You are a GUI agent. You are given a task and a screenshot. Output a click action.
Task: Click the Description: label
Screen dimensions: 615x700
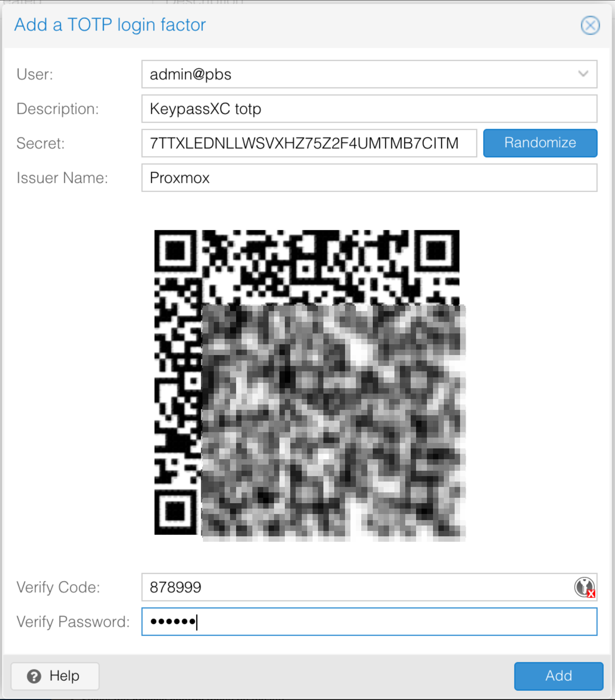click(58, 109)
